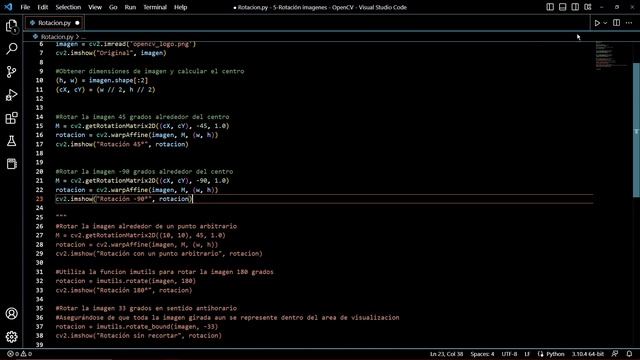Click line number 23 in gutter
640x360 pixels.
pyautogui.click(x=39, y=199)
